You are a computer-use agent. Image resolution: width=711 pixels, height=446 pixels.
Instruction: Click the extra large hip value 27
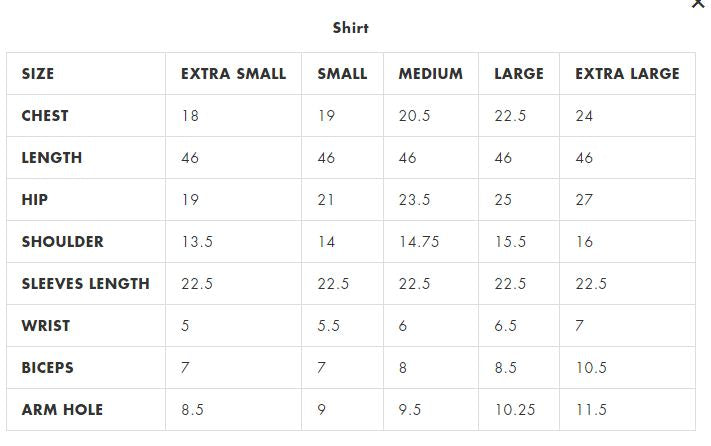pyautogui.click(x=584, y=200)
